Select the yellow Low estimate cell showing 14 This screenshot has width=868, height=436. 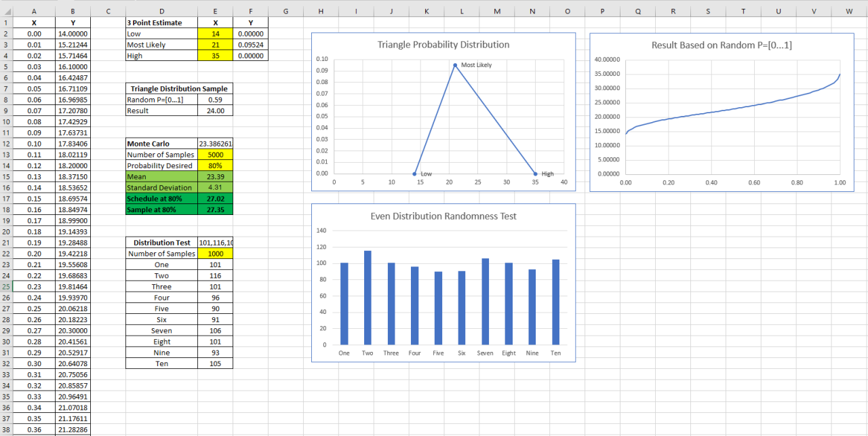215,33
